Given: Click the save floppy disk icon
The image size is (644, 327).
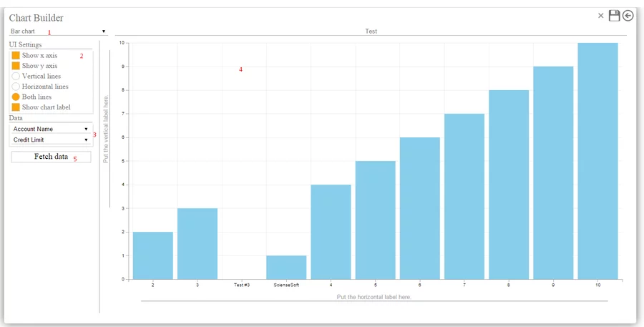Looking at the screenshot, I should click(614, 16).
